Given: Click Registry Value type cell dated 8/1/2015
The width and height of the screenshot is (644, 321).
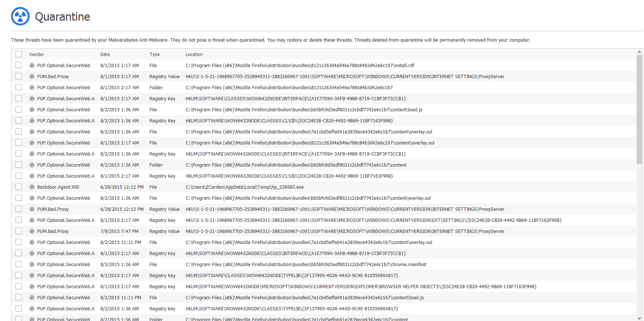Looking at the screenshot, I should (x=165, y=76).
